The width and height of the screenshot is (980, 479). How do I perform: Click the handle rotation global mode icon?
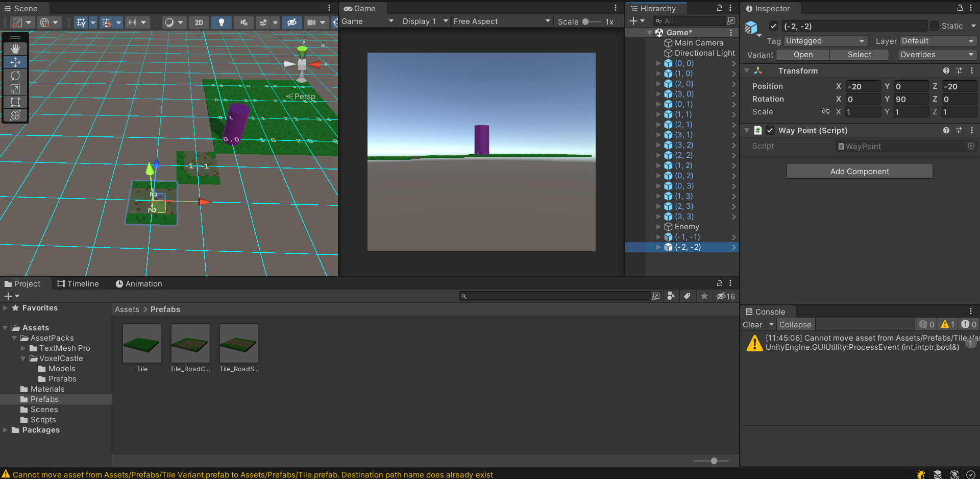click(49, 22)
